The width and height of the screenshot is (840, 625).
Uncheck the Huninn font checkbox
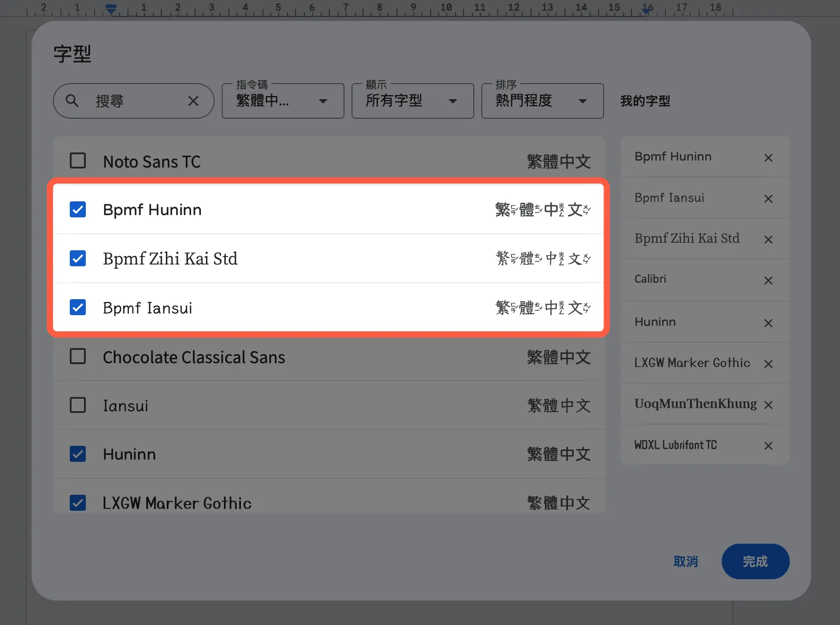point(78,454)
